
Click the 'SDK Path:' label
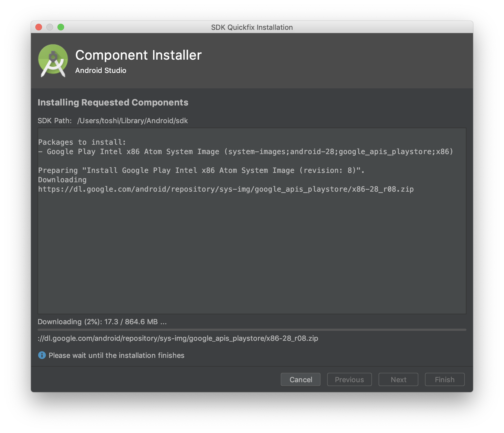coord(54,121)
